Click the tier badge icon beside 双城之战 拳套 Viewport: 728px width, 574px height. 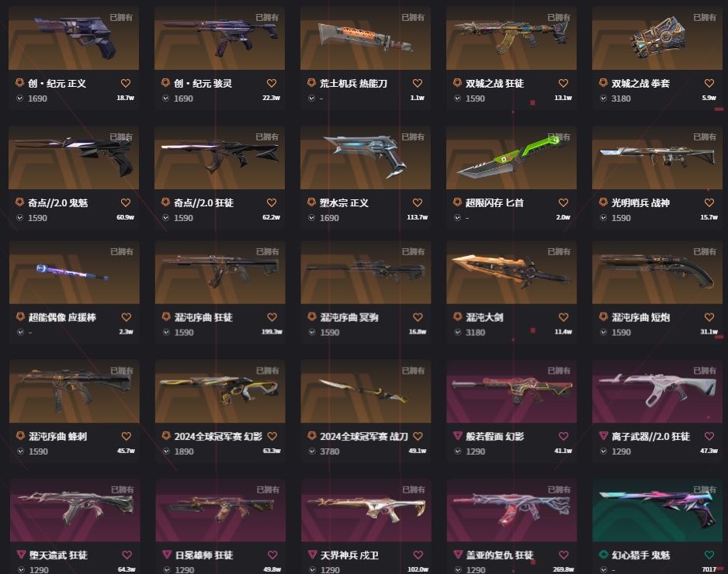[x=603, y=82]
